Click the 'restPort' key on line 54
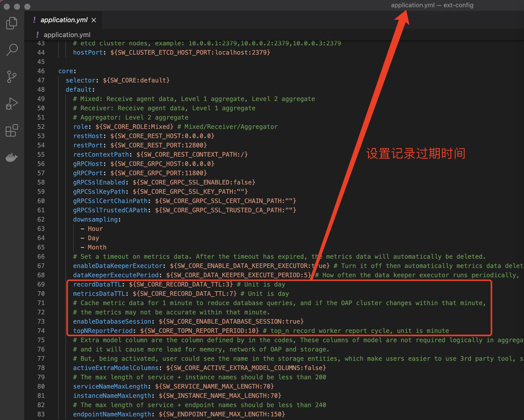 [x=88, y=145]
